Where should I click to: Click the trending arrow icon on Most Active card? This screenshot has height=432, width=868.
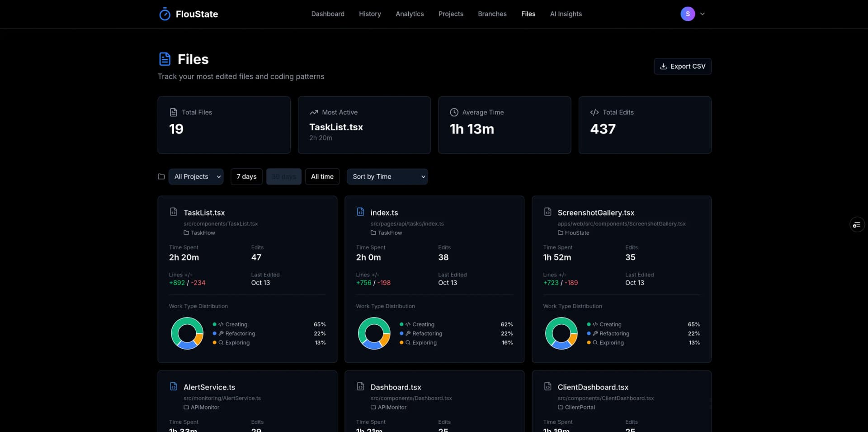(315, 112)
